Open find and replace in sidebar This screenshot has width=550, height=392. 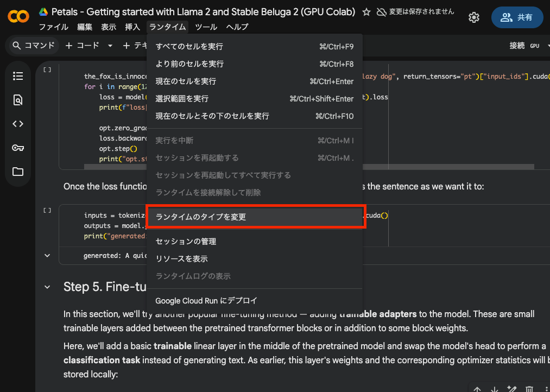[x=18, y=100]
